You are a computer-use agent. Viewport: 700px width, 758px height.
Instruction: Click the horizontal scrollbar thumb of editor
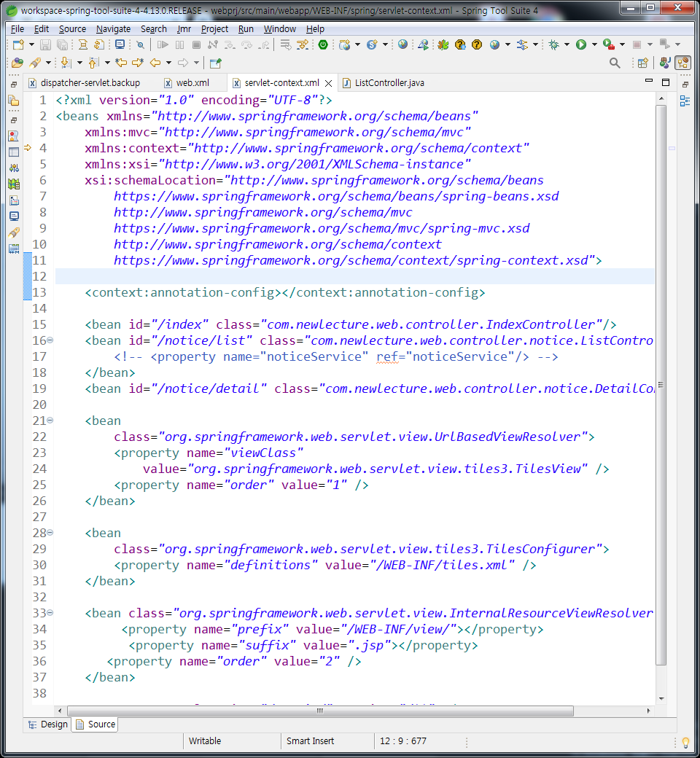pyautogui.click(x=320, y=711)
